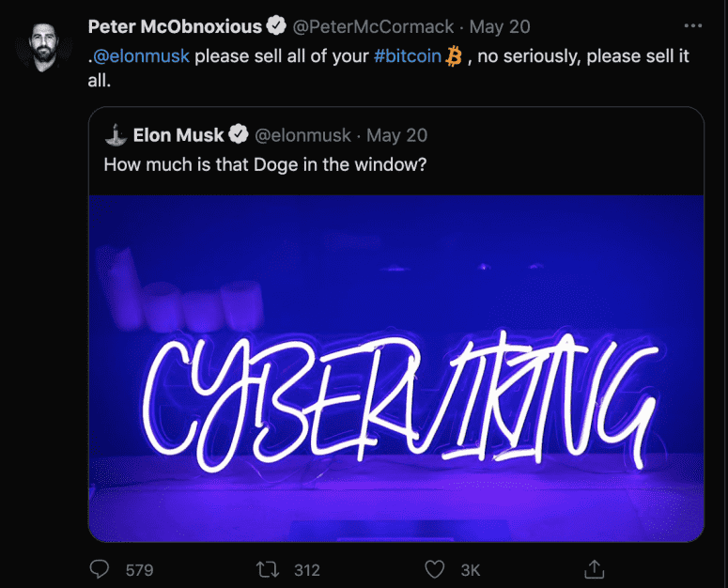This screenshot has width=728, height=588.
Task: Click the verified badge beside Peter McObnoxious
Action: 277,26
